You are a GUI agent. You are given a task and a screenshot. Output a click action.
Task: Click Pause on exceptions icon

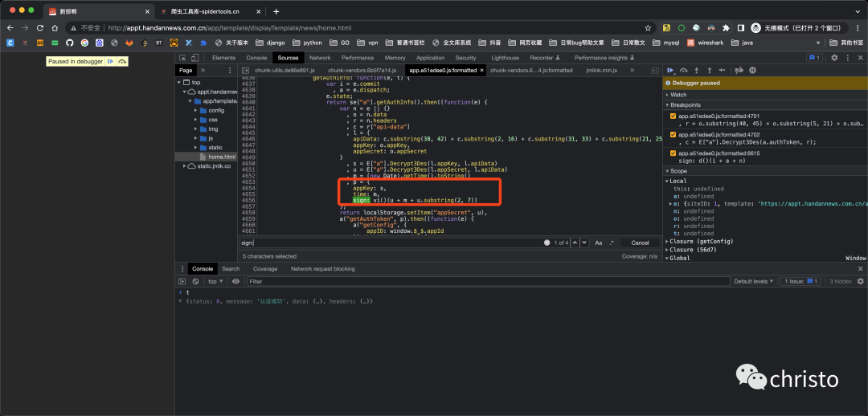(753, 71)
